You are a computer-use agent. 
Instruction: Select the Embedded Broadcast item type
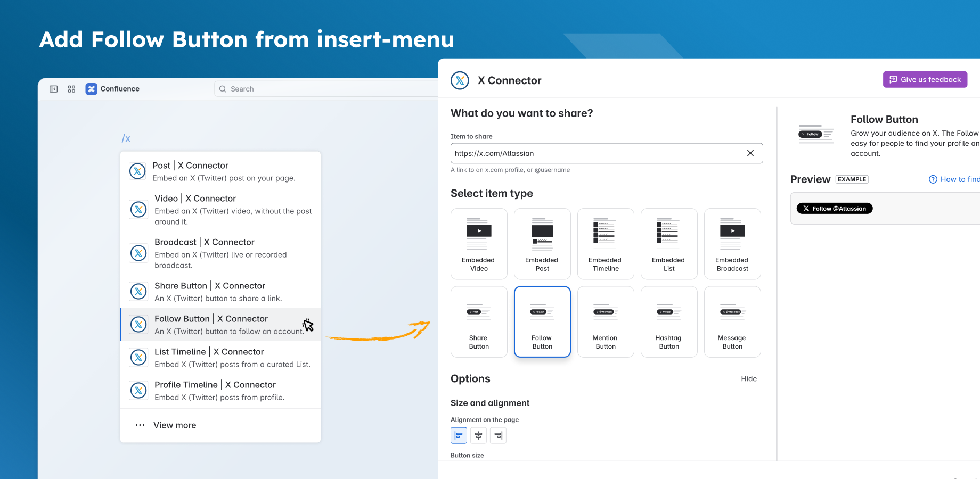[x=732, y=244]
